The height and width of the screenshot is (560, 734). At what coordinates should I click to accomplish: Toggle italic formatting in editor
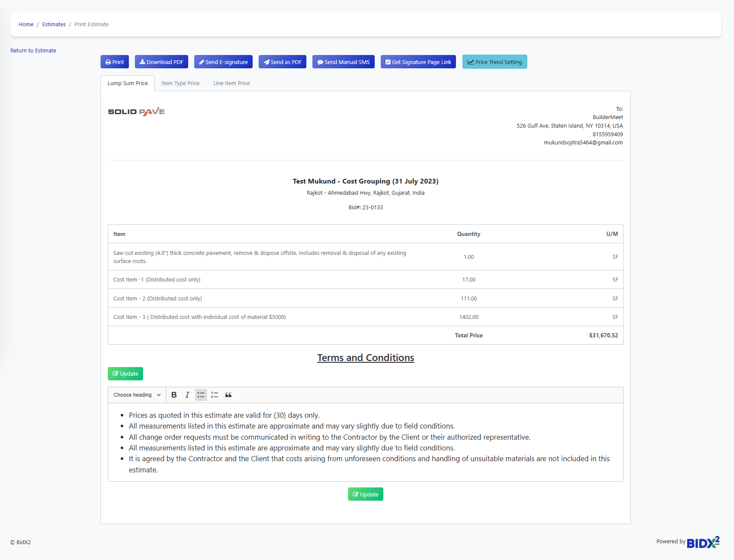[187, 395]
